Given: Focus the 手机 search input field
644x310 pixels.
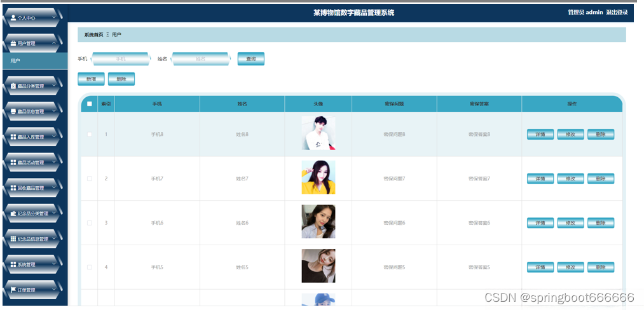Looking at the screenshot, I should click(120, 58).
